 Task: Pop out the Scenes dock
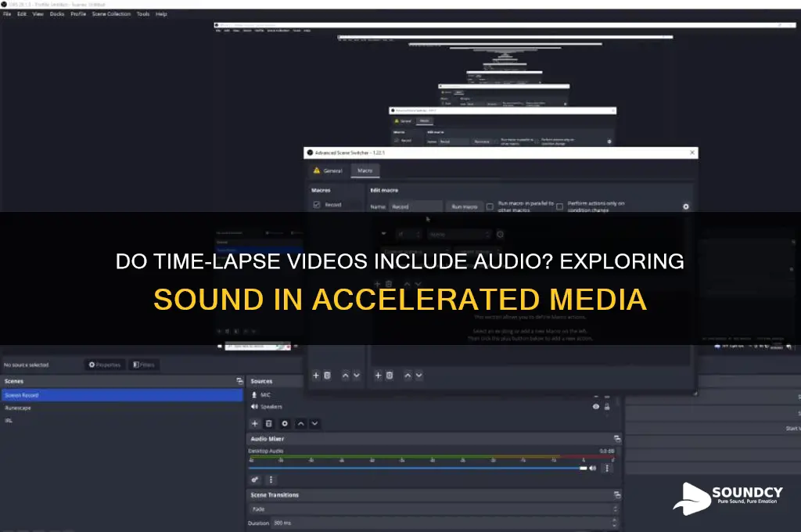click(x=239, y=381)
